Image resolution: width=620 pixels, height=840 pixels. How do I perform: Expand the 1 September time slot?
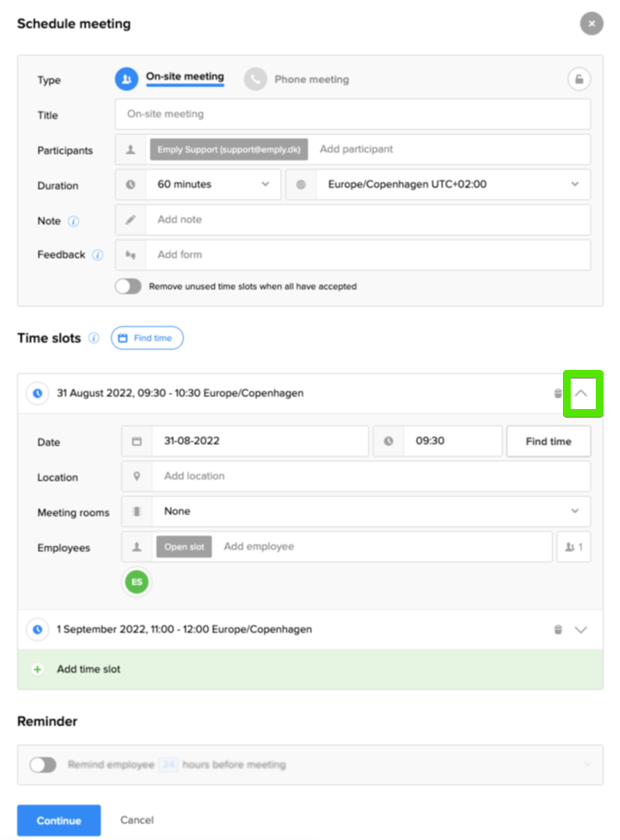coord(580,630)
